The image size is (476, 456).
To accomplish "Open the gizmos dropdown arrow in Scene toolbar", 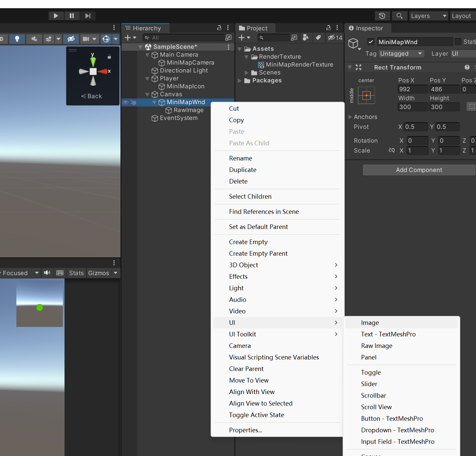I will (116, 39).
